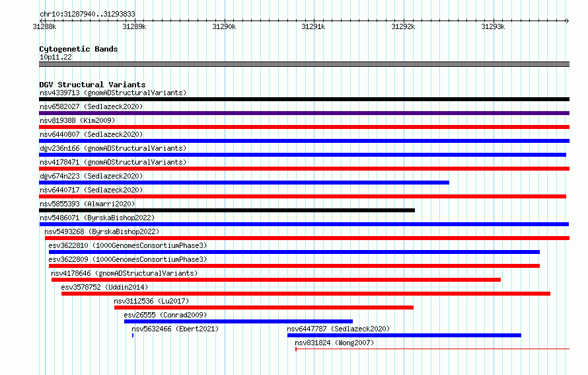Click the blue nsv5486071 variant bar

(304, 224)
